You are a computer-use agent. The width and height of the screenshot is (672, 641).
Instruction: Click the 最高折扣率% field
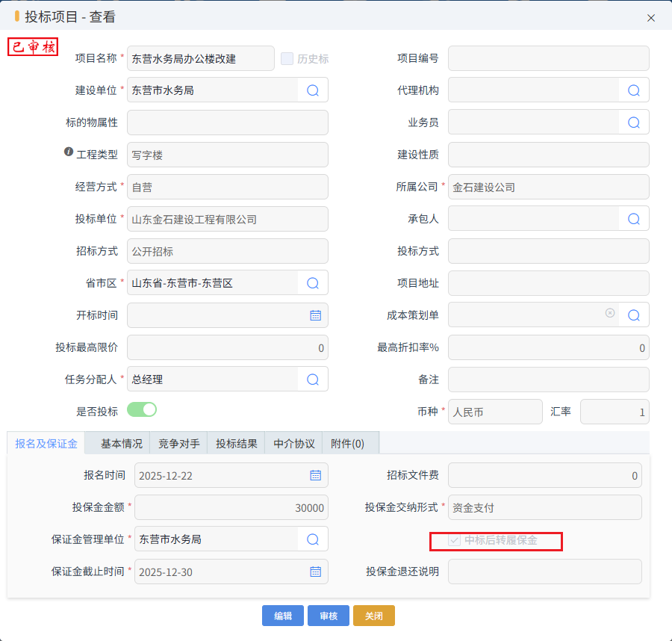pos(549,347)
